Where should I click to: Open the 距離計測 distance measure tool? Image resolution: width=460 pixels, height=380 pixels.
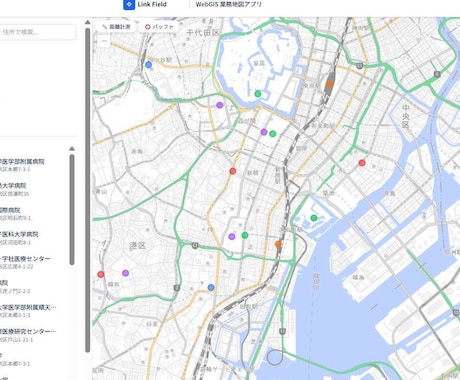116,27
